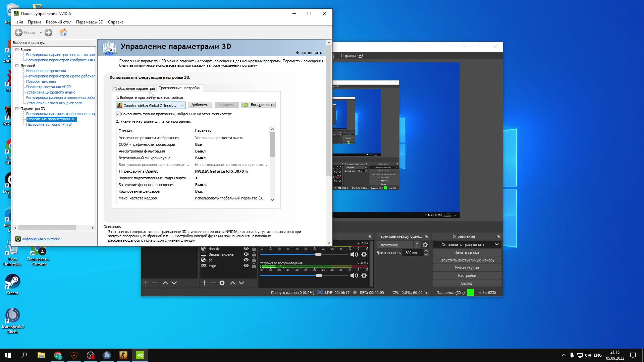The image size is (644, 362).
Task: Open Справка (H) menu in OBS window
Action: (x=352, y=56)
